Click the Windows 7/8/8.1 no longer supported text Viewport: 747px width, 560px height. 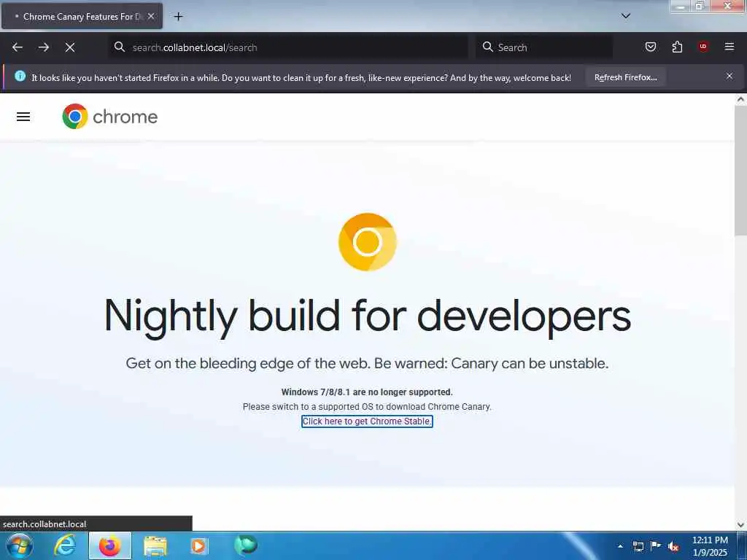pyautogui.click(x=367, y=392)
